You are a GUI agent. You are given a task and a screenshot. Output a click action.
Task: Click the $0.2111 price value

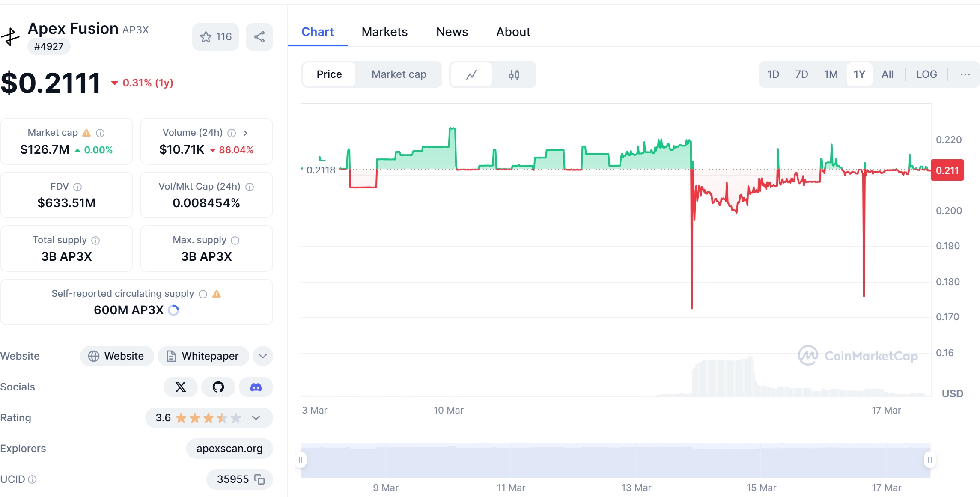coord(51,83)
